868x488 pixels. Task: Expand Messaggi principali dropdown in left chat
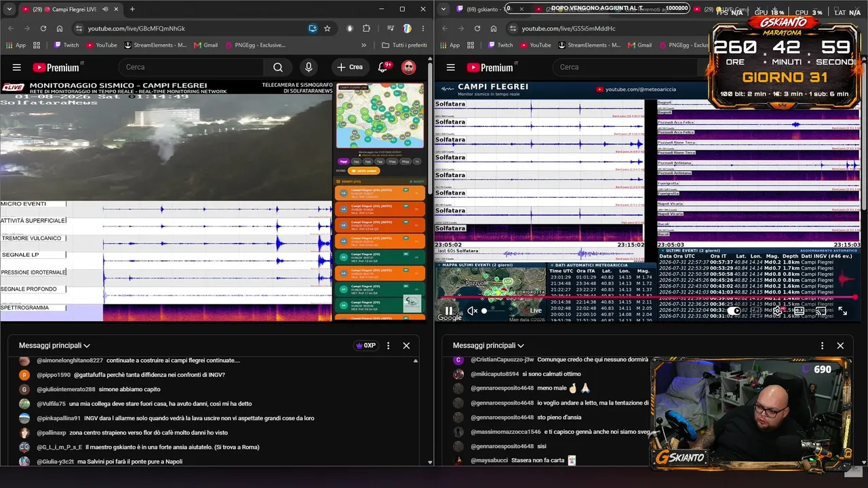pos(54,346)
